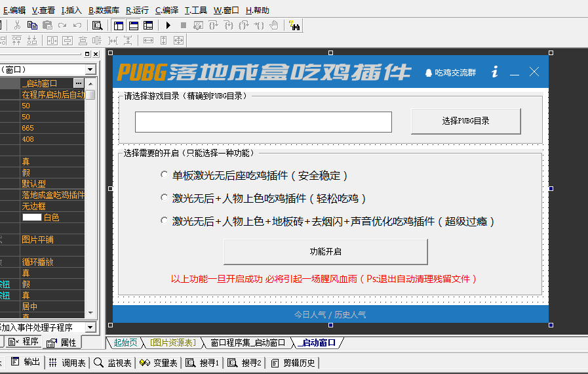Image resolution: width=588 pixels, height=374 pixels.
Task: Click the '...' button beside _启动窗口
Action: (79, 83)
